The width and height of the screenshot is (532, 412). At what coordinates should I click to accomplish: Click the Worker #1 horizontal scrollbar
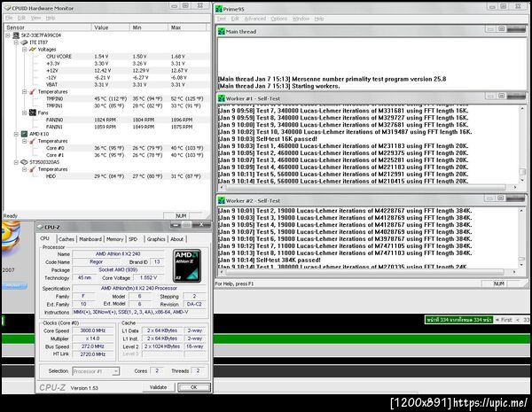click(x=368, y=187)
